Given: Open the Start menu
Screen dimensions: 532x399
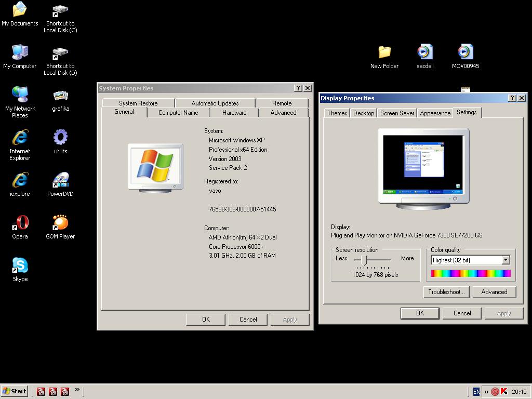Looking at the screenshot, I should tap(14, 392).
